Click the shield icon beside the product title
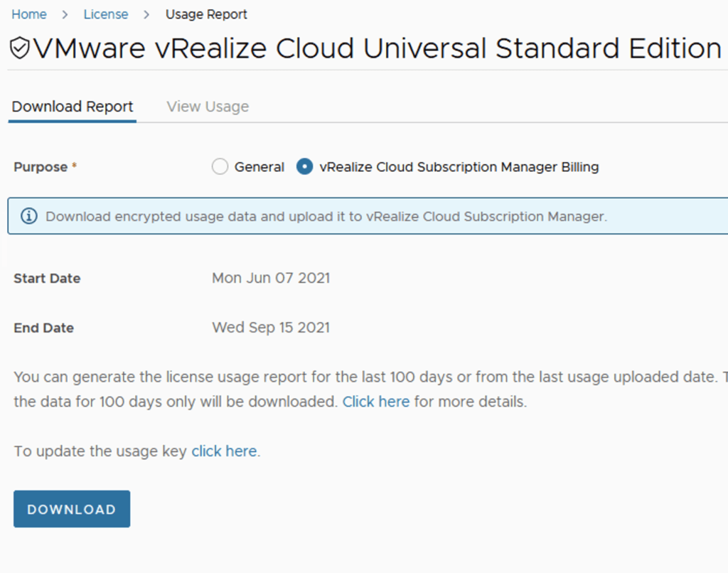Image resolution: width=728 pixels, height=573 pixels. click(x=21, y=49)
